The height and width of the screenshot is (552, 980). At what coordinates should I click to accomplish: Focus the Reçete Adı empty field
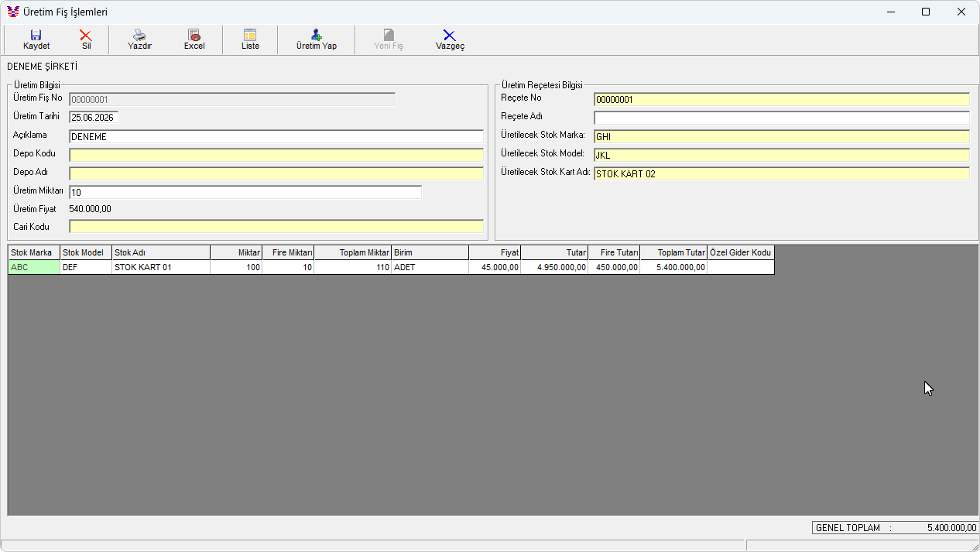pos(782,118)
